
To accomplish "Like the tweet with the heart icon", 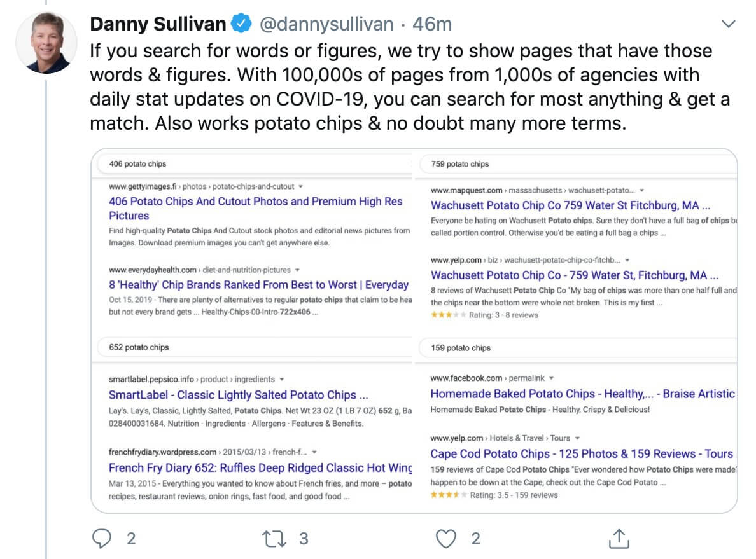I will click(446, 538).
